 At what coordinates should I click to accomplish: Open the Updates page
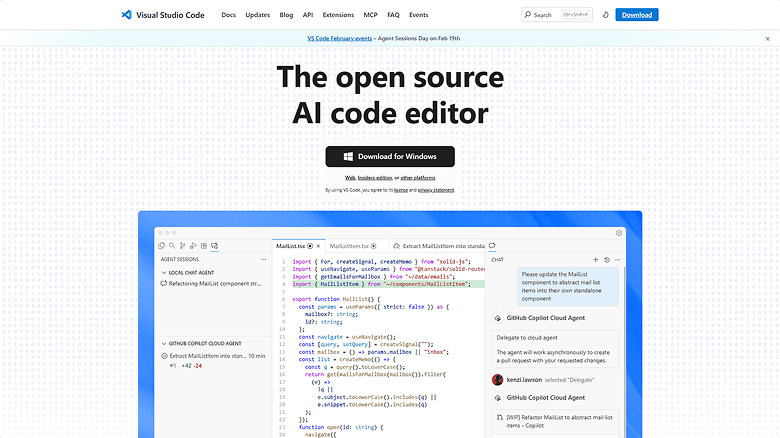click(258, 15)
